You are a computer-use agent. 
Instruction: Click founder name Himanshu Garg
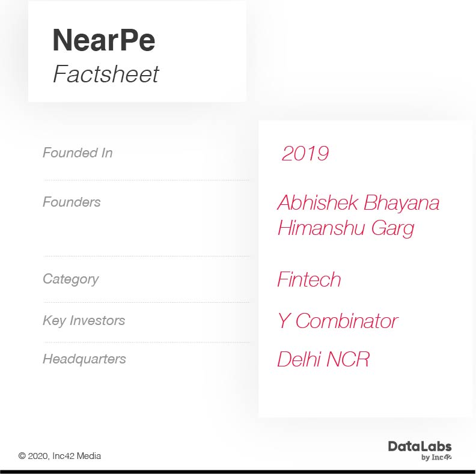coord(346,229)
